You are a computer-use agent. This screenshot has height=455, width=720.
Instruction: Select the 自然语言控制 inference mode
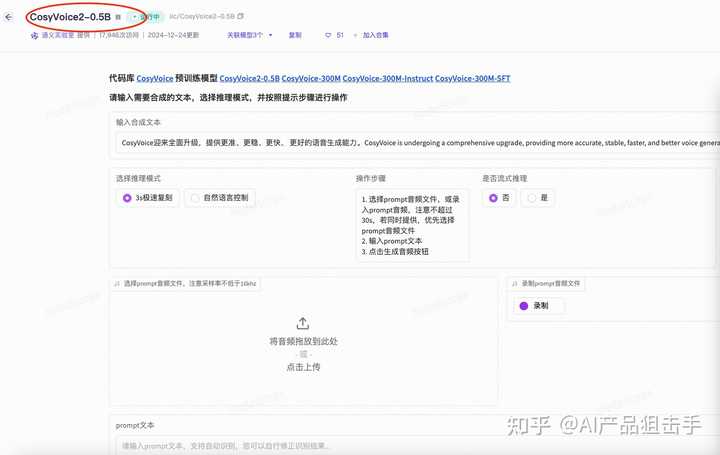click(220, 198)
